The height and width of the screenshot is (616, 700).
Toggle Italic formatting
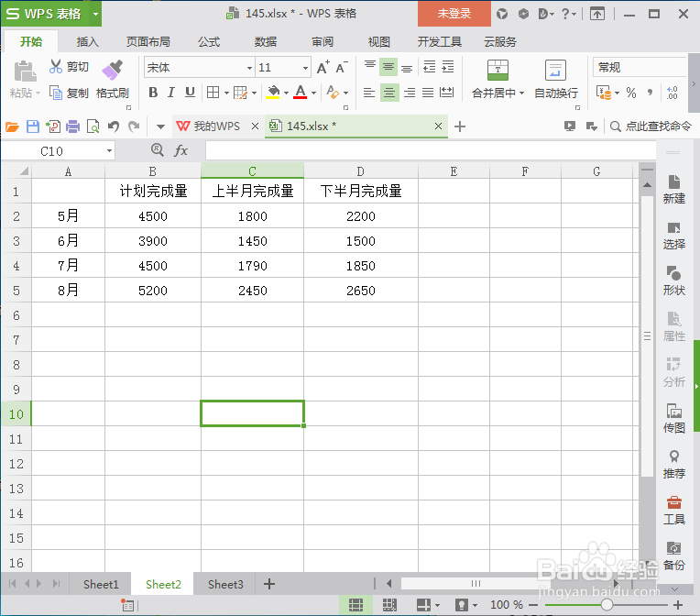171,93
